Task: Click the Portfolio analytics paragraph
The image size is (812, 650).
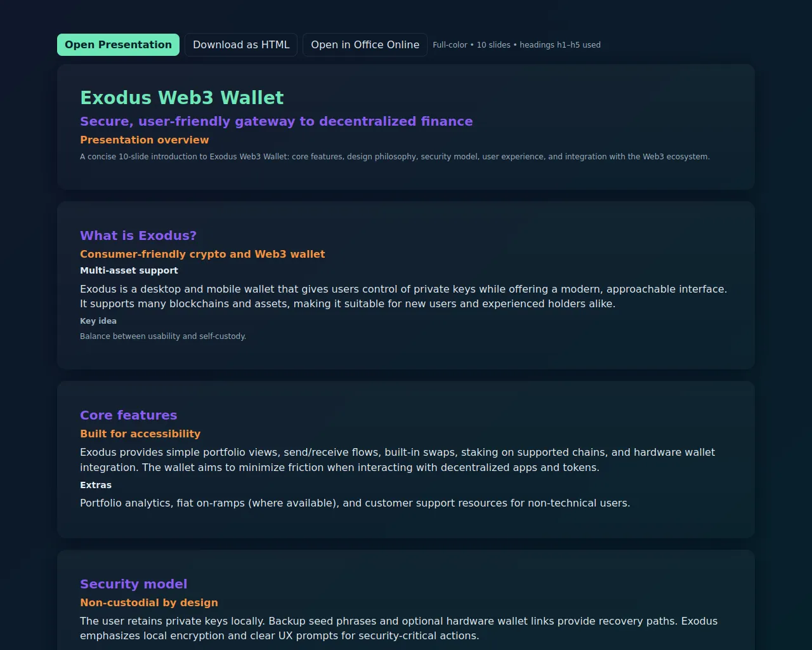Action: pyautogui.click(x=355, y=503)
